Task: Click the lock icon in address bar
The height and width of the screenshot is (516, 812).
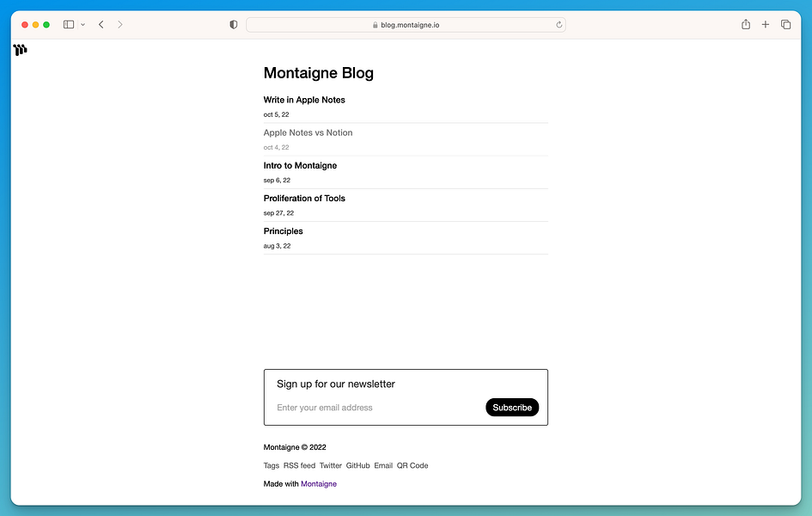Action: (375, 25)
